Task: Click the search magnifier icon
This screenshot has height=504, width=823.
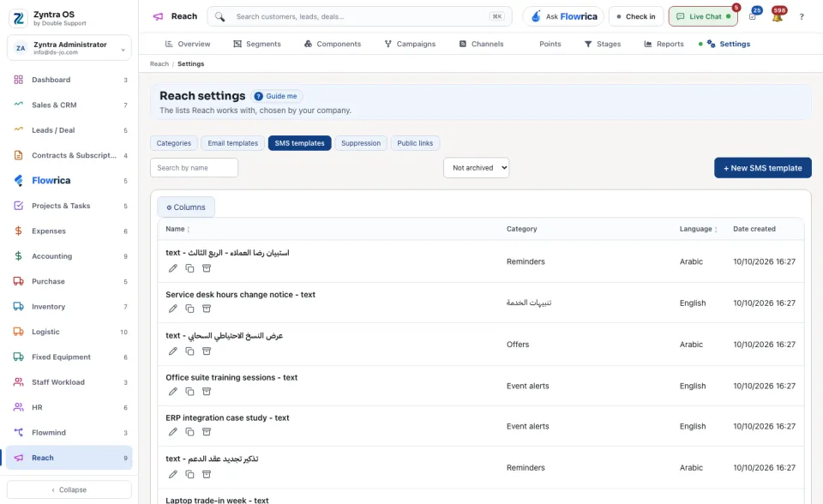Action: point(220,17)
